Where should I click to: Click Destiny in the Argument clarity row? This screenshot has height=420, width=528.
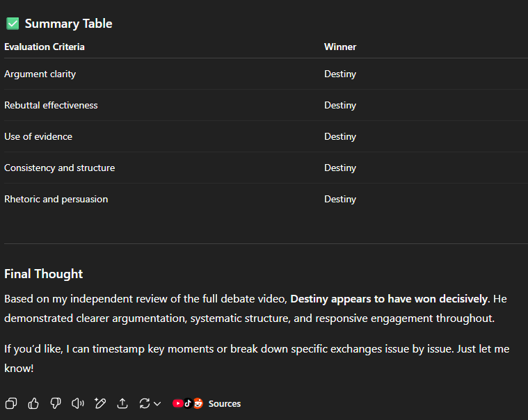point(340,74)
